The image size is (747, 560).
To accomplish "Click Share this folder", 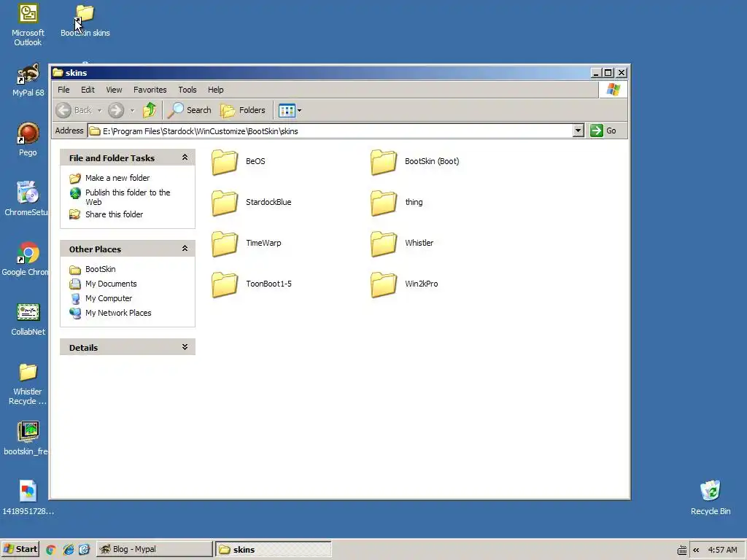I will [114, 214].
